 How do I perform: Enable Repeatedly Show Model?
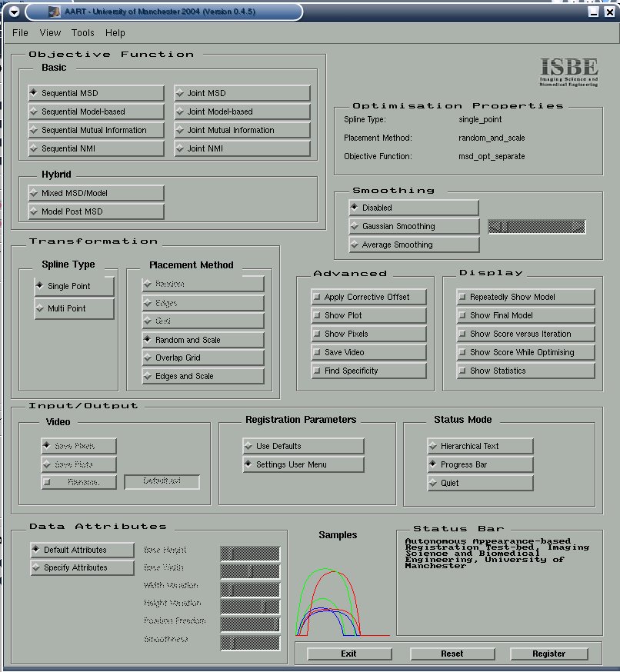click(x=525, y=297)
